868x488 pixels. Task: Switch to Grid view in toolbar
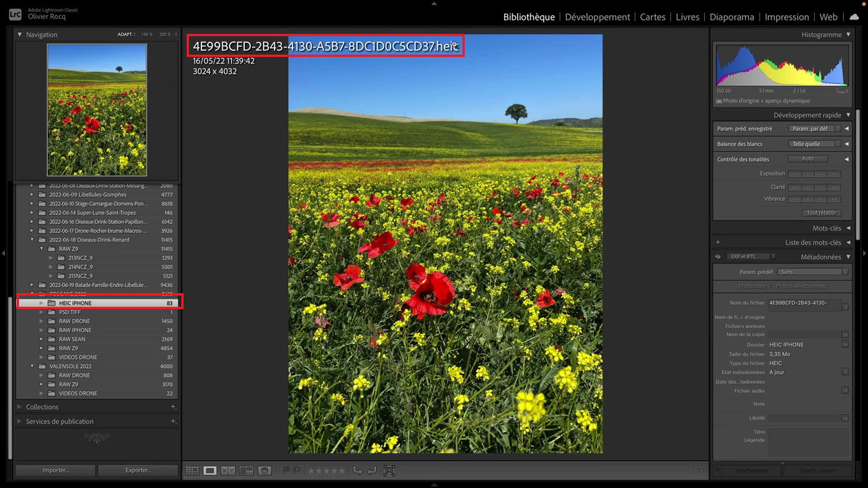point(192,470)
